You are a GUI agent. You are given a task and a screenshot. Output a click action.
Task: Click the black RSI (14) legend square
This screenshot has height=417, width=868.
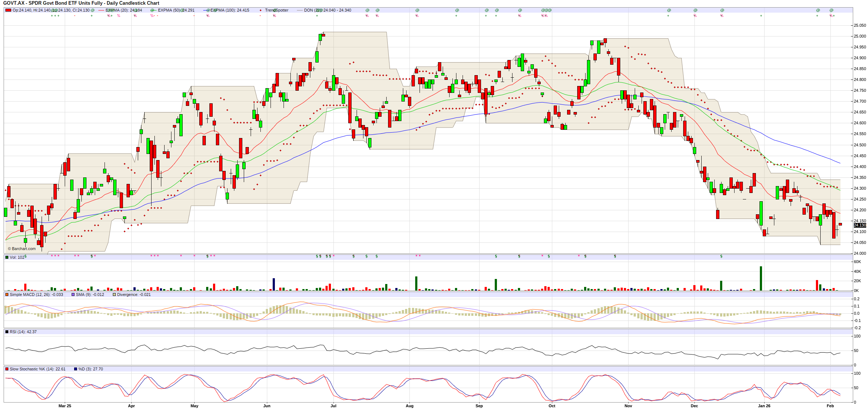click(x=7, y=332)
